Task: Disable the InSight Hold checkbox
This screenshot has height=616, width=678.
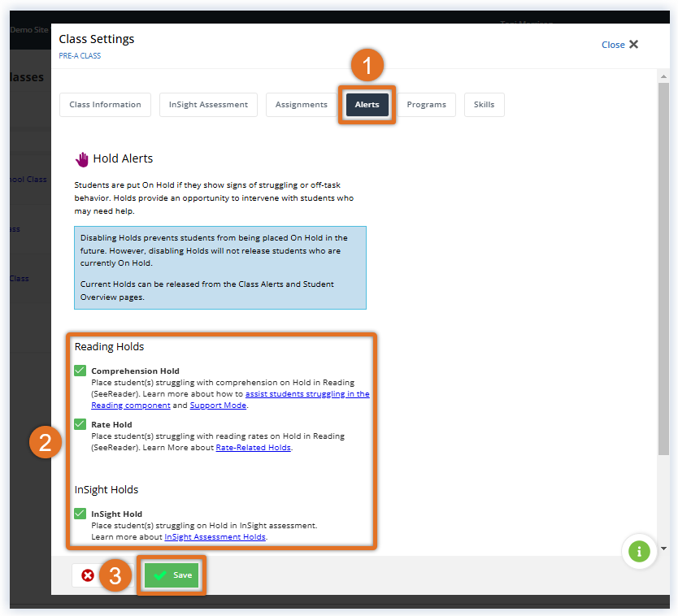Action: (x=80, y=514)
